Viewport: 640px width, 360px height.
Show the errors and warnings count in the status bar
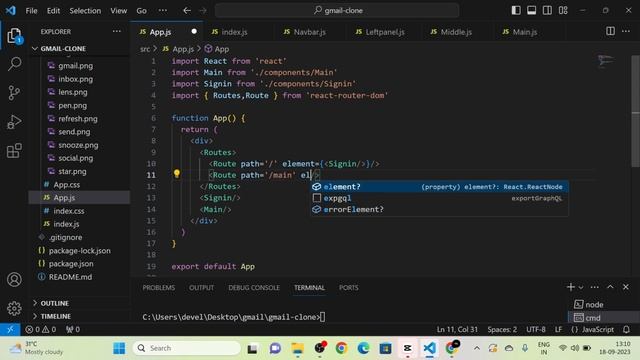point(40,329)
